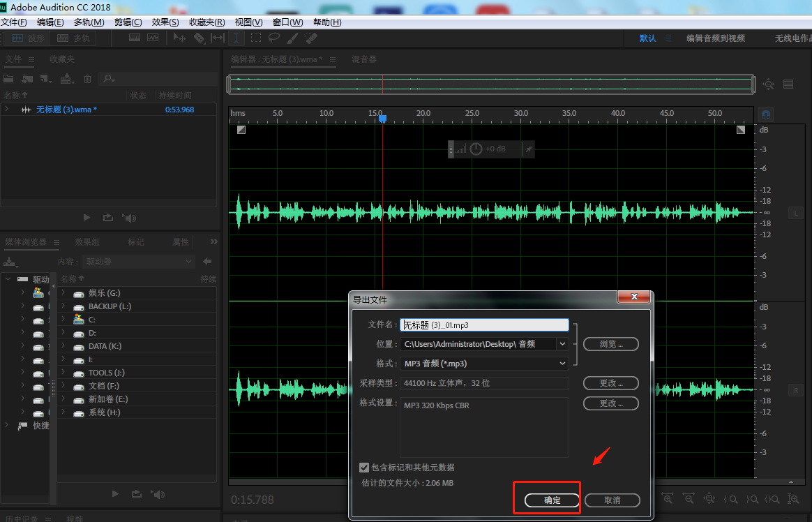Switch to the 混音器 mixer tab
The width and height of the screenshot is (812, 522).
point(363,59)
